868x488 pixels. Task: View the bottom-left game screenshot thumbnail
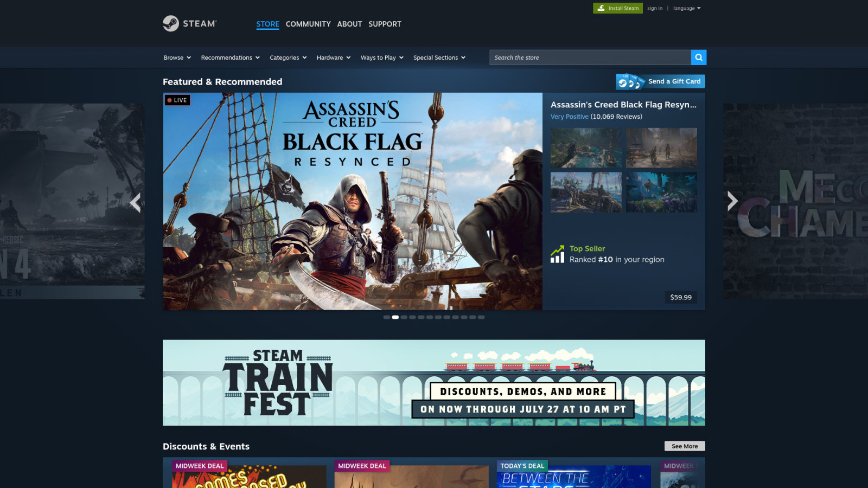point(586,192)
